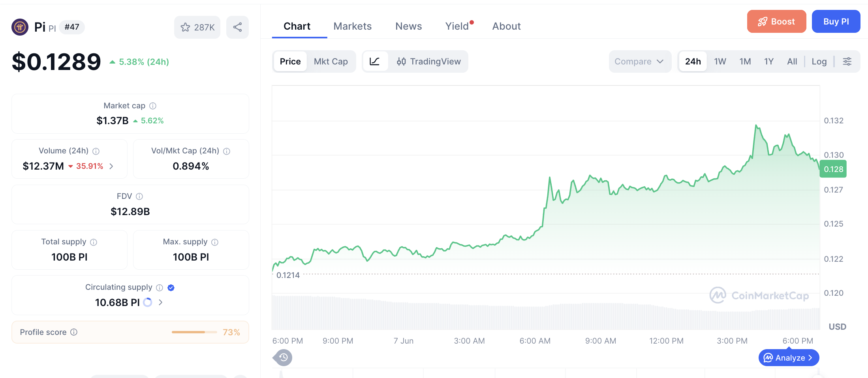Click the 10.68B PI circulating value
868x378 pixels.
[x=117, y=302]
